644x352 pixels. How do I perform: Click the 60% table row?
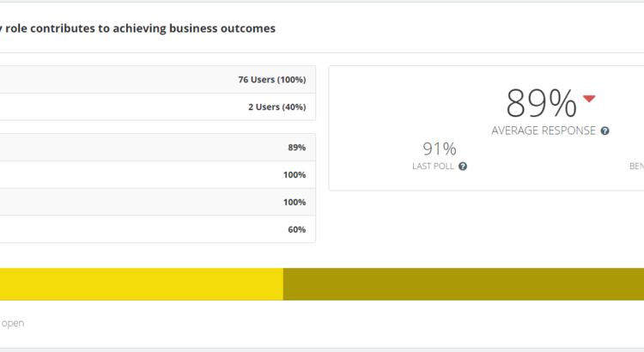(x=157, y=230)
